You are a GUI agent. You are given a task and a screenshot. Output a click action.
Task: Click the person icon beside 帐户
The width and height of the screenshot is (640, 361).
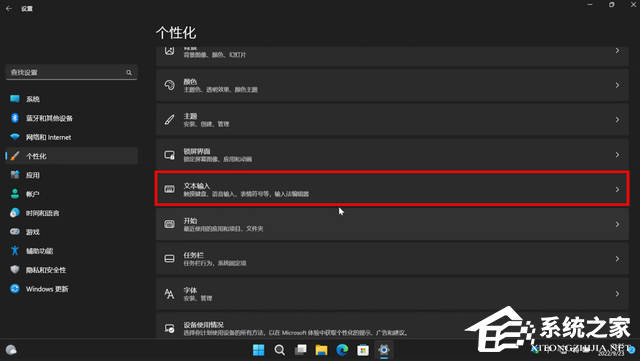(x=15, y=194)
